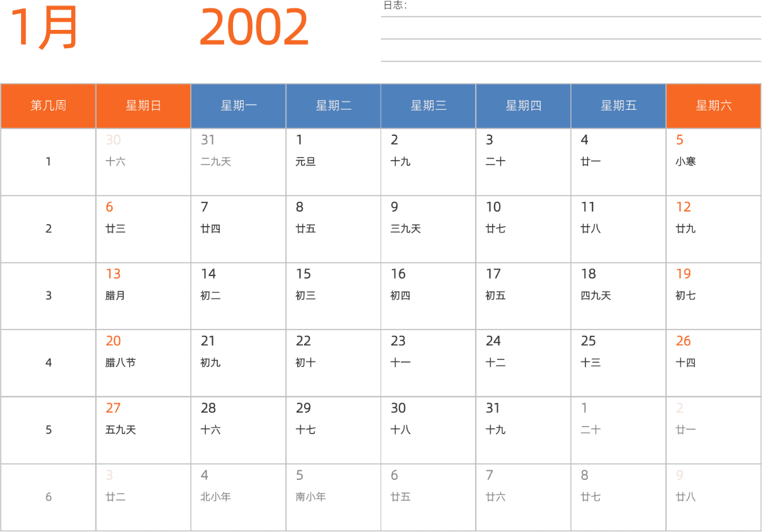Click day 3 marked 二十
Image resolution: width=762 pixels, height=532 pixels.
(x=524, y=162)
